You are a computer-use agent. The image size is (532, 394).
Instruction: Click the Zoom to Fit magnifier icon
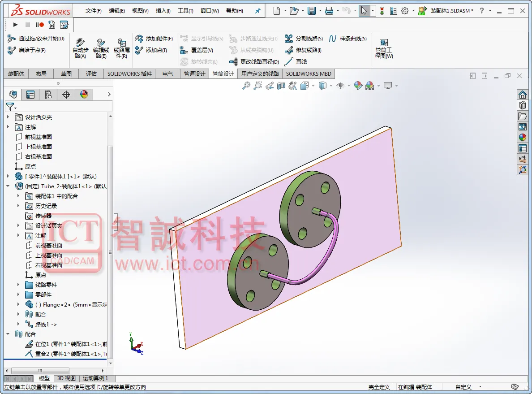246,86
